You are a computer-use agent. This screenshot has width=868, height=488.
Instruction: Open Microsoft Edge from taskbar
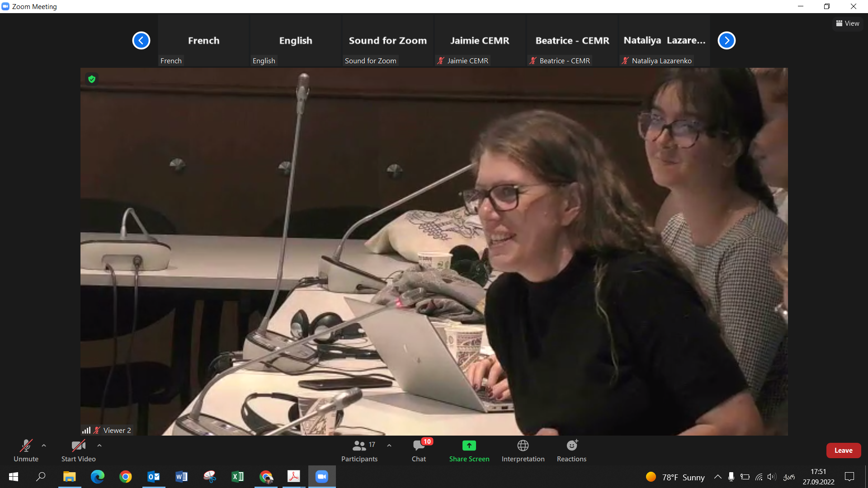[x=97, y=477]
